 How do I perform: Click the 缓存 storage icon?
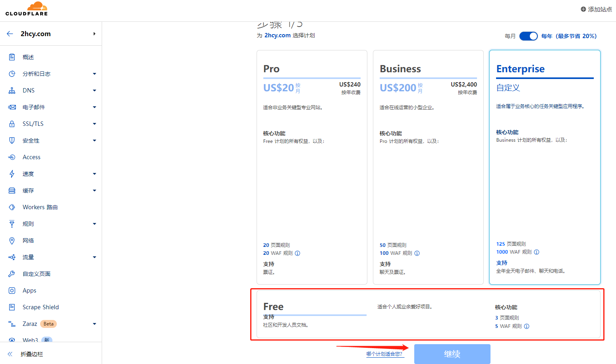(12, 191)
